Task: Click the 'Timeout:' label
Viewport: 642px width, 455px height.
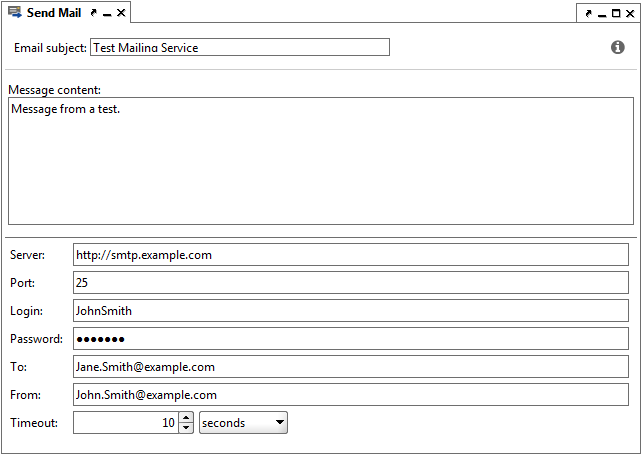Action: [x=34, y=423]
